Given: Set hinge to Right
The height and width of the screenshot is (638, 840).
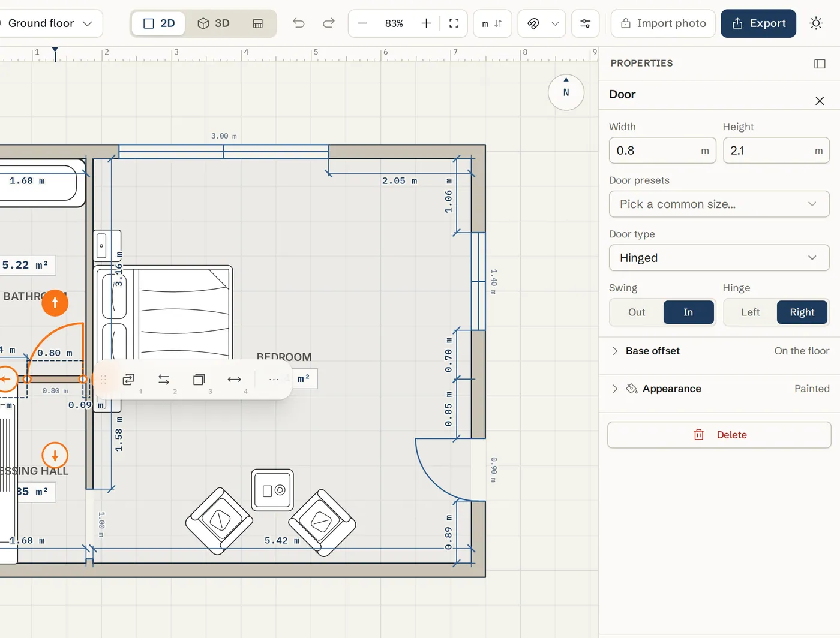Looking at the screenshot, I should coord(802,312).
